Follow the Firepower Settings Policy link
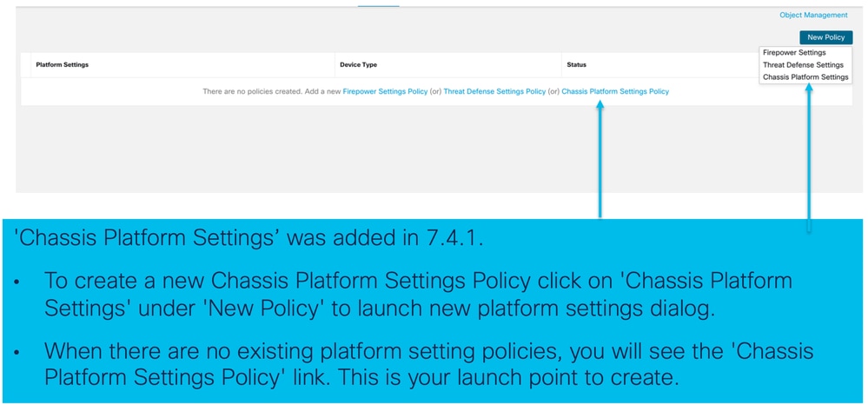868x405 pixels. point(385,91)
